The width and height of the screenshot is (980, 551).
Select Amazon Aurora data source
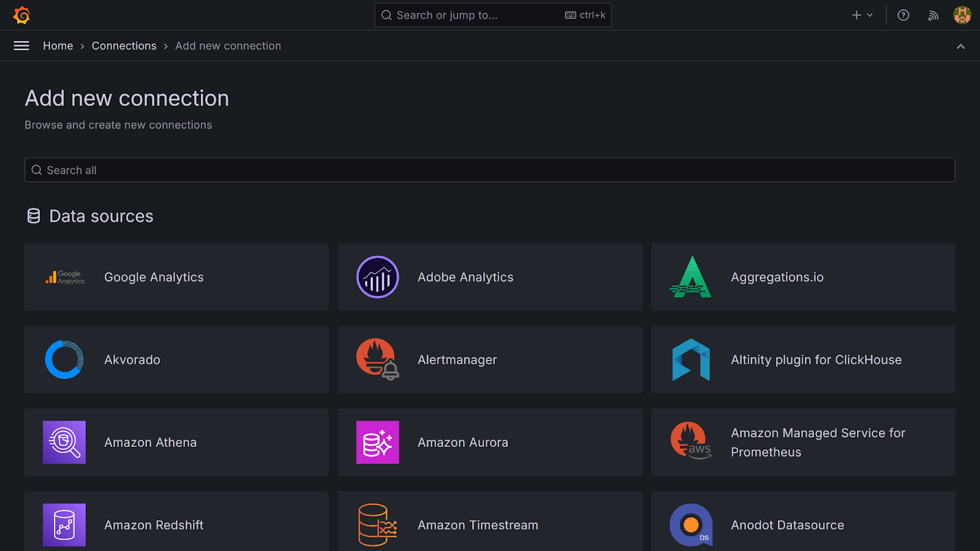(x=490, y=442)
